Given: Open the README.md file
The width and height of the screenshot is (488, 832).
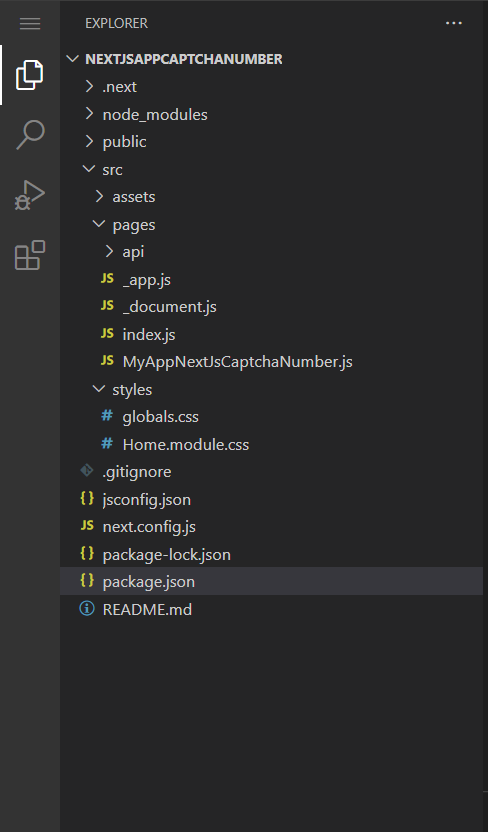Looking at the screenshot, I should click(147, 609).
